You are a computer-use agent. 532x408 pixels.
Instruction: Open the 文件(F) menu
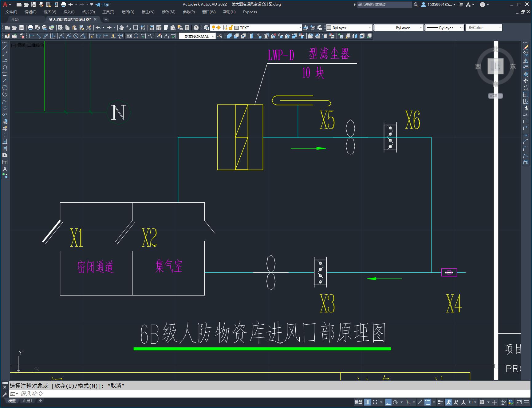click(x=11, y=12)
